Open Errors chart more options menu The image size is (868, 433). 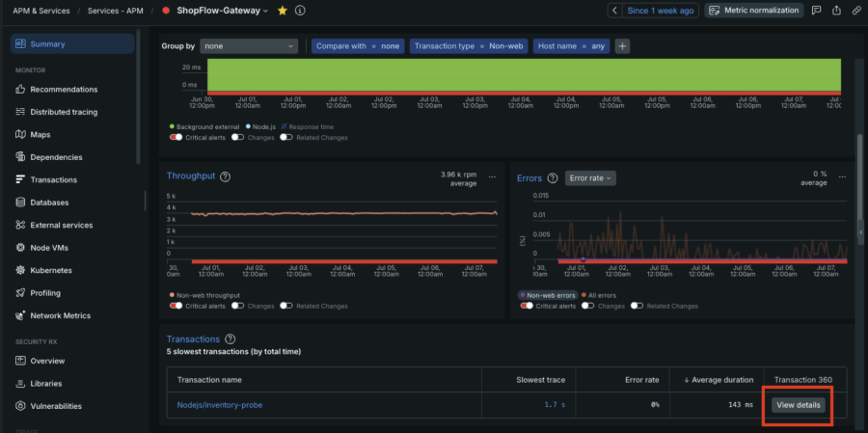(842, 176)
